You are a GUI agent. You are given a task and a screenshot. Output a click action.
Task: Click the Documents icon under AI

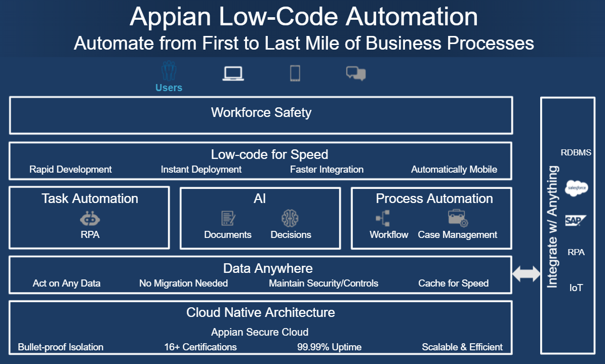click(228, 218)
